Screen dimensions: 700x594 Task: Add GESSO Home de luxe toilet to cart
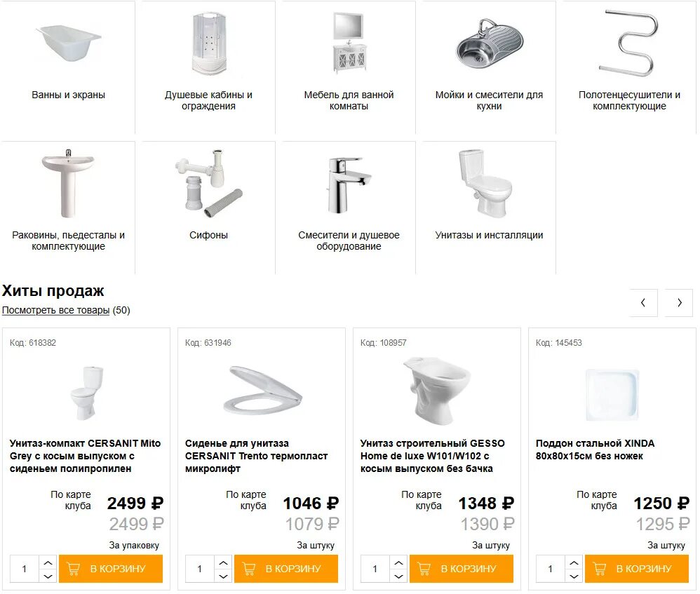tap(461, 569)
